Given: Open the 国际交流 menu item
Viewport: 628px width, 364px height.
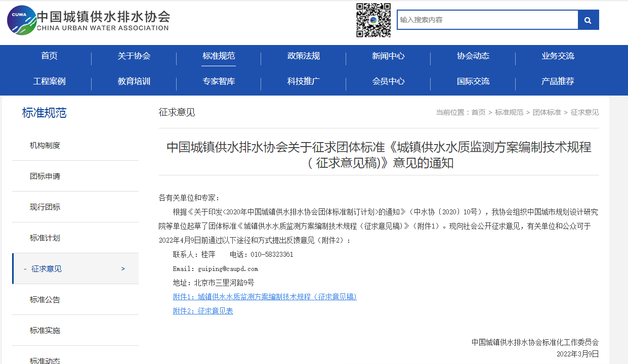Looking at the screenshot, I should tap(473, 81).
